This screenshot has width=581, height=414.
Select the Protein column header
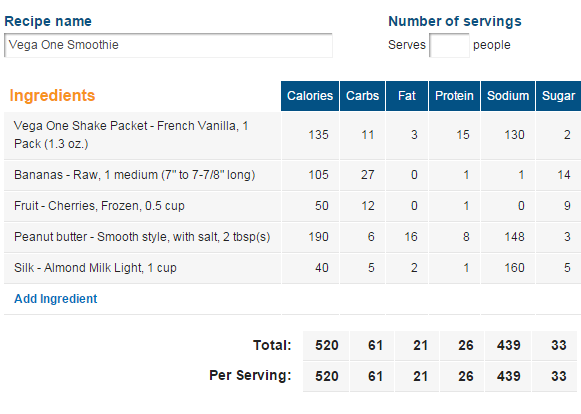tap(454, 96)
